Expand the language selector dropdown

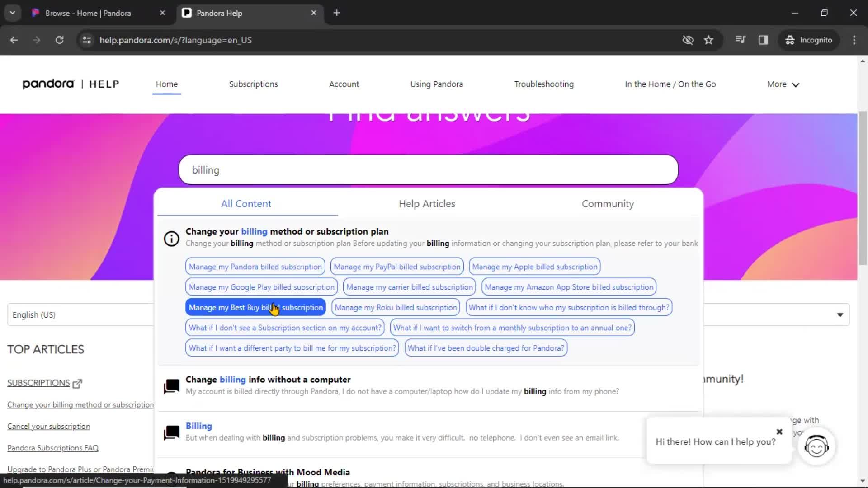coord(840,314)
